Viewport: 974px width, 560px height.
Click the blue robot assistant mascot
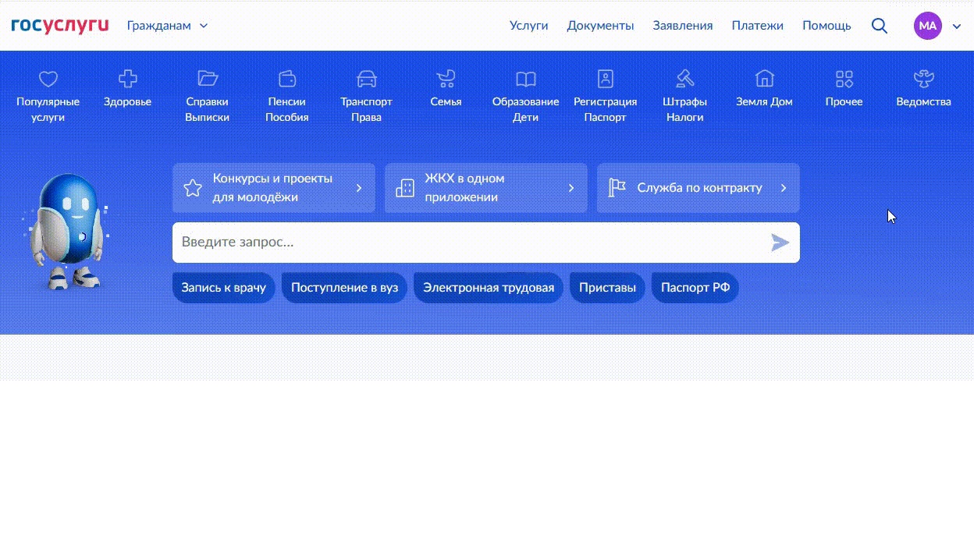click(x=68, y=231)
